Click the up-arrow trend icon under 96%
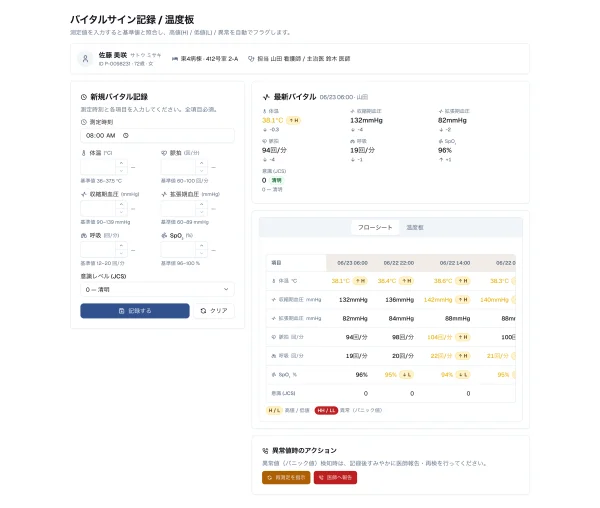This screenshot has height=508, width=600. (440, 160)
